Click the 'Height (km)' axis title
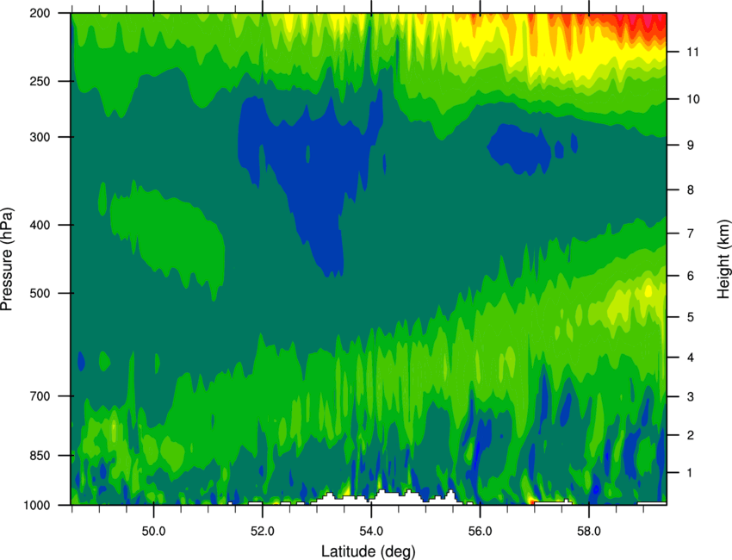732x560 pixels. (x=723, y=258)
